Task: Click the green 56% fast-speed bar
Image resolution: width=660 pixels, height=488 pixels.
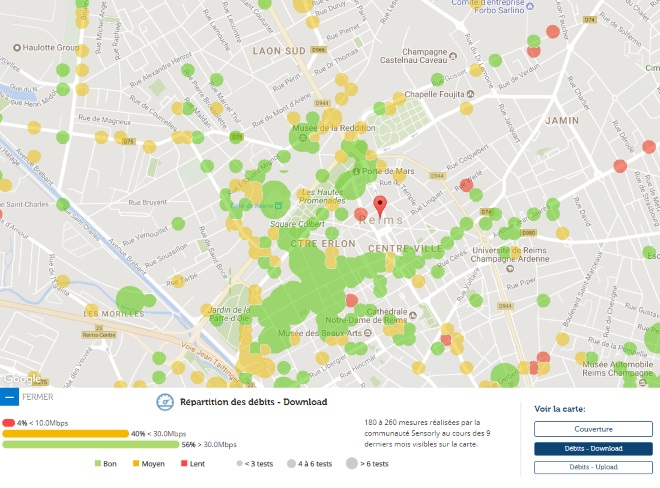Action: [x=90, y=444]
